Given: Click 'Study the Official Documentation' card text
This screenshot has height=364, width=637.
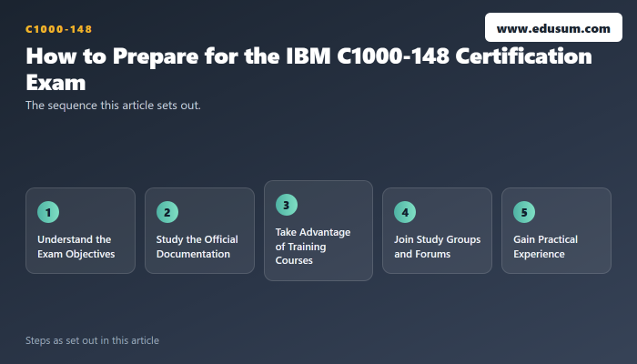Looking at the screenshot, I should (197, 247).
